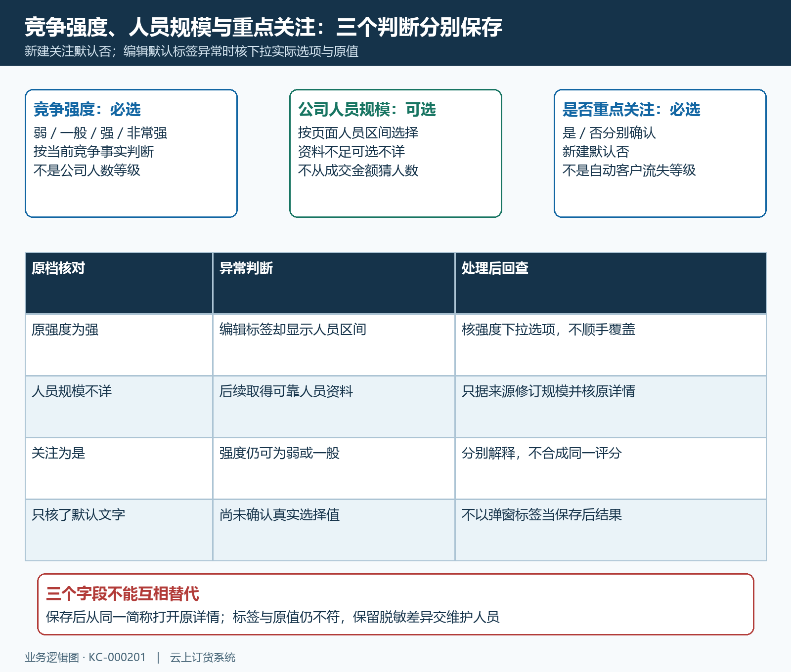Click the card heading 竞争强度：必选
Screen dimensions: 791x672
pyautogui.click(x=87, y=109)
